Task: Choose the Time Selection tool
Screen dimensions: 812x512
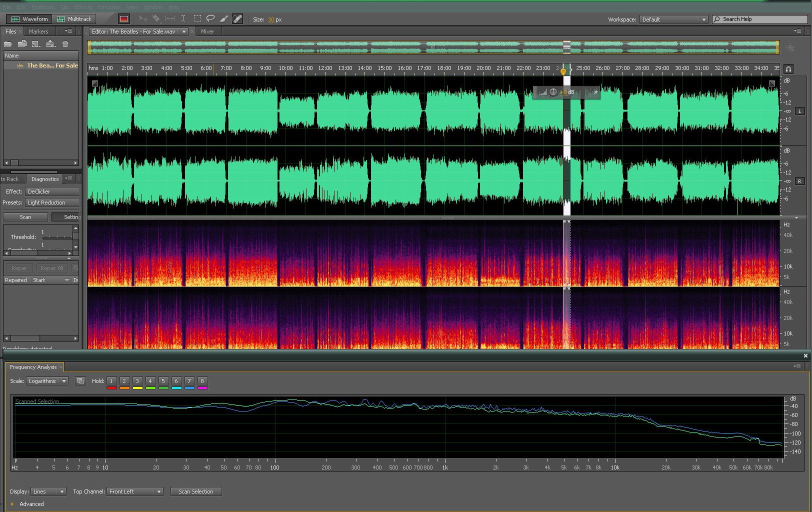Action: click(183, 19)
